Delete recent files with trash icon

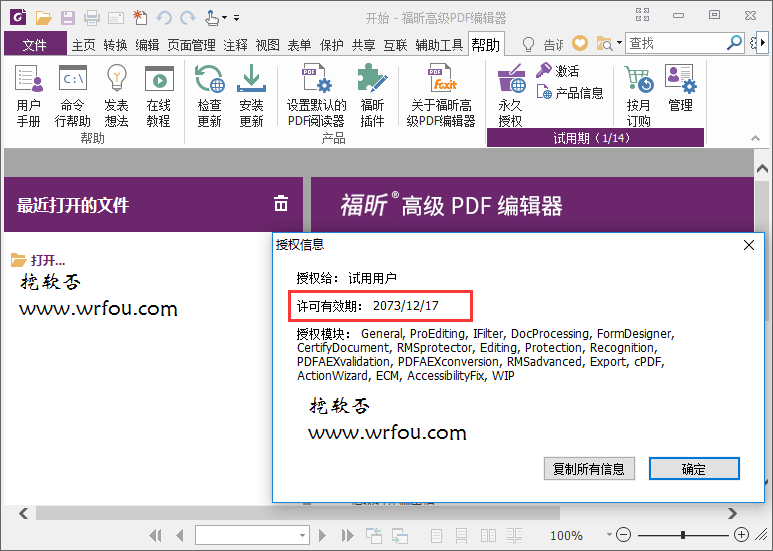pos(281,204)
